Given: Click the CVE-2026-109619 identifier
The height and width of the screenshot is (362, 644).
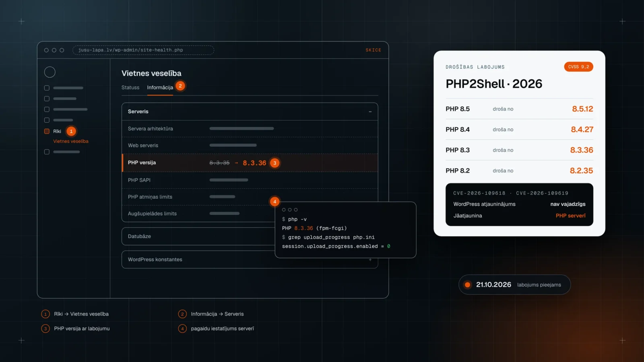Looking at the screenshot, I should 542,193.
